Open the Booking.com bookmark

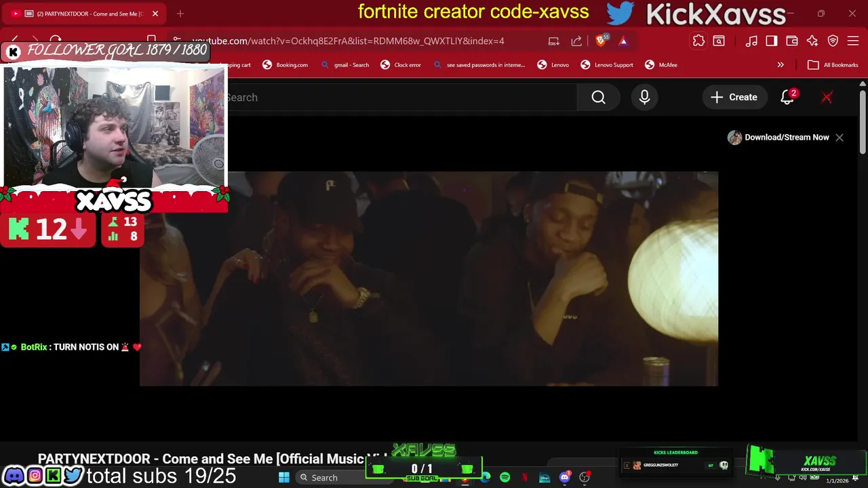(285, 65)
